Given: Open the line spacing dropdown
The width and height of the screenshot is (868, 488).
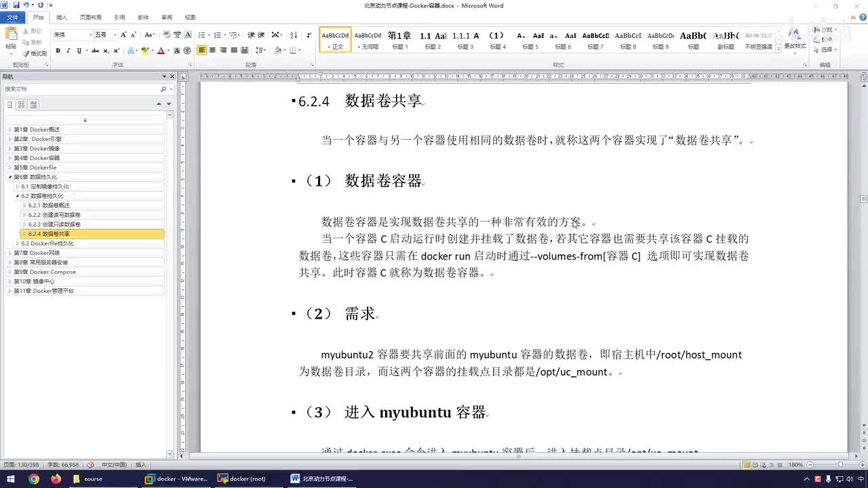Looking at the screenshot, I should click(x=262, y=51).
